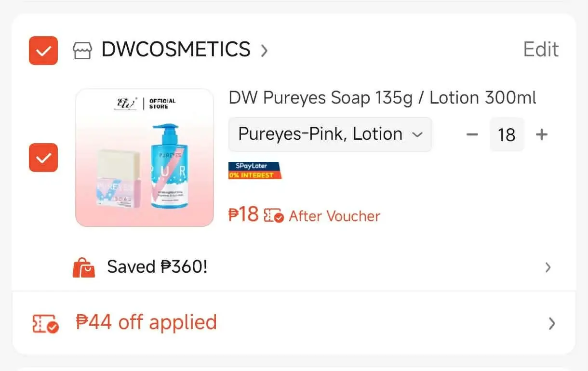Increase quantity with the plus button
588x371 pixels.
(x=542, y=134)
